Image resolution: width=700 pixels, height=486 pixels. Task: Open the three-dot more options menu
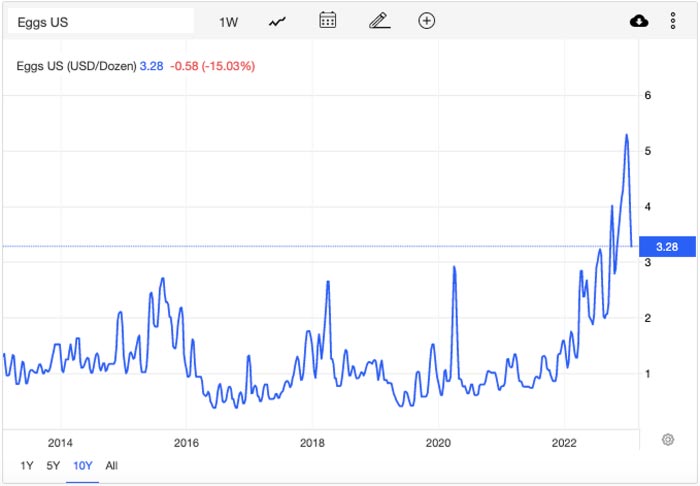[x=673, y=21]
